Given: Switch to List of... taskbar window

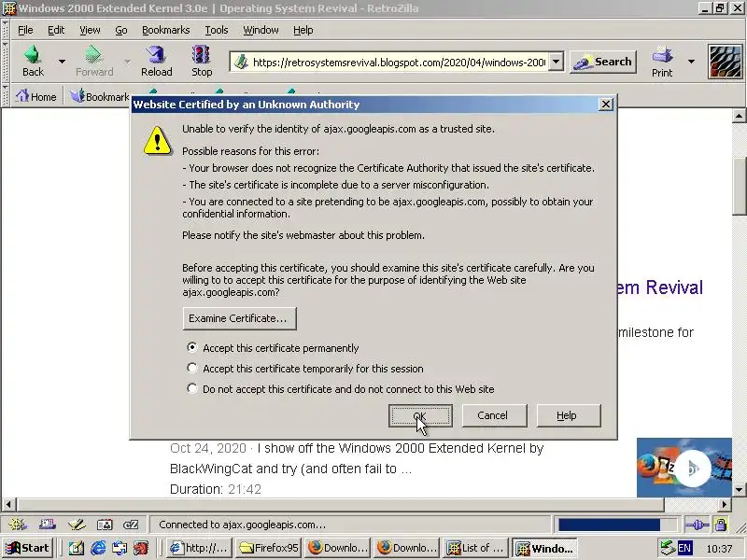Looking at the screenshot, I should point(475,548).
